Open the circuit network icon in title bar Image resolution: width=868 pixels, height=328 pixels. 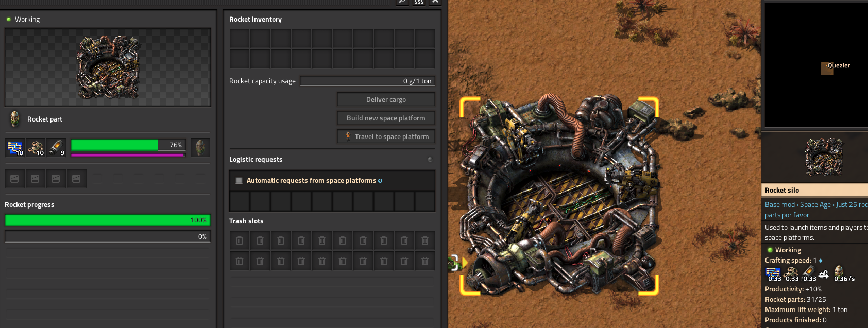click(x=419, y=2)
